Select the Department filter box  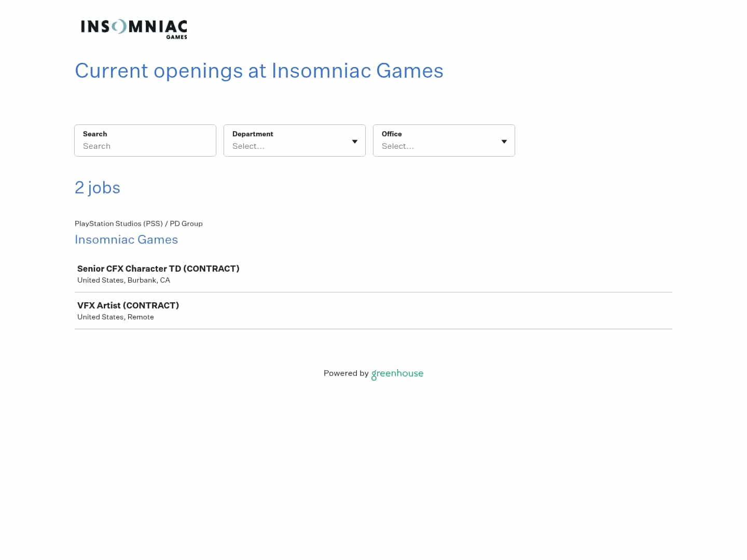(295, 141)
